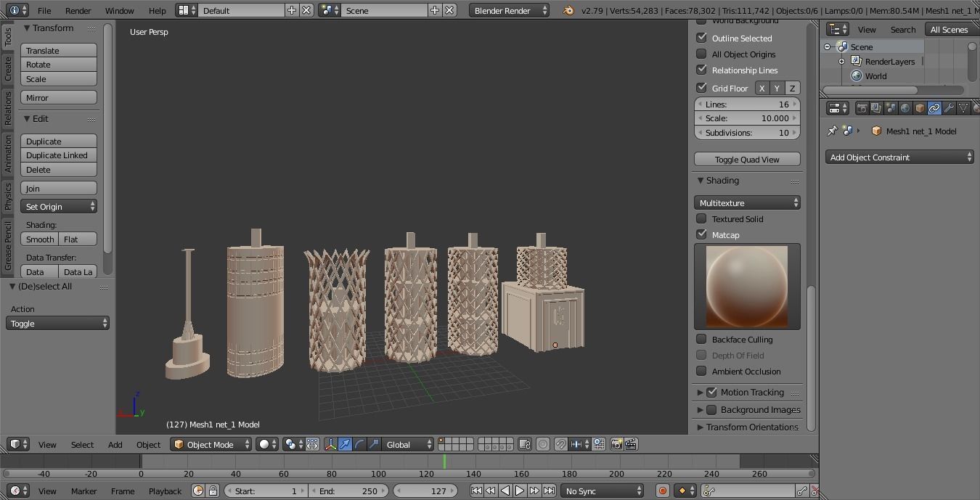Play the animation in reverse
The height and width of the screenshot is (500, 980).
(x=505, y=491)
